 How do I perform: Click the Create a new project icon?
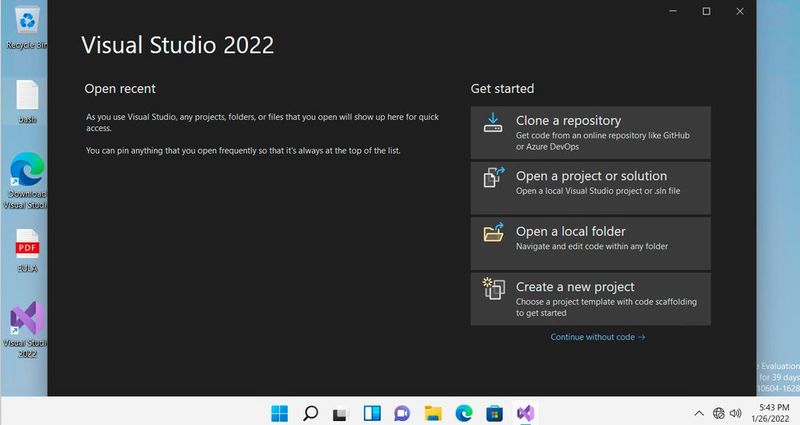coord(493,288)
